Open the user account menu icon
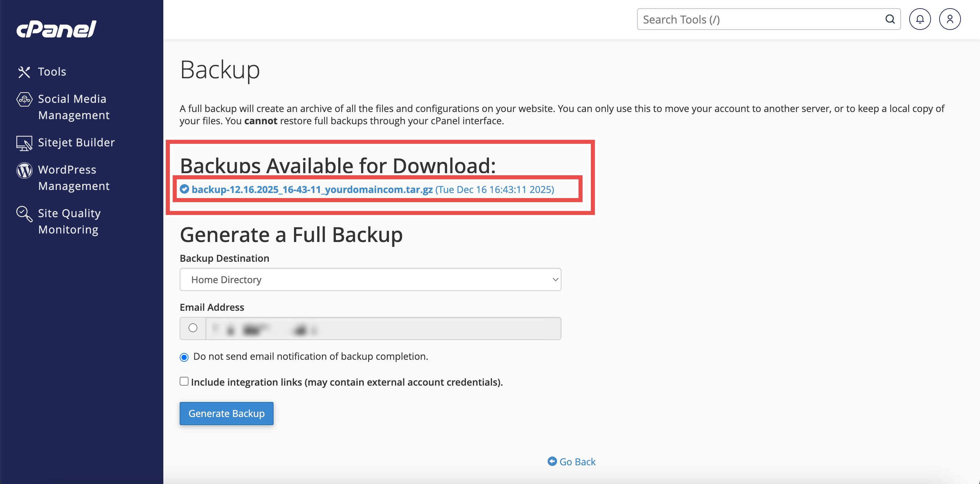 pyautogui.click(x=950, y=19)
